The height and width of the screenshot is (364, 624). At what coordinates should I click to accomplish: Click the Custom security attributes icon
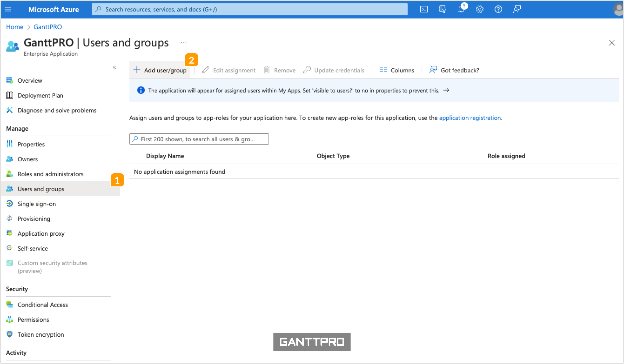point(9,263)
